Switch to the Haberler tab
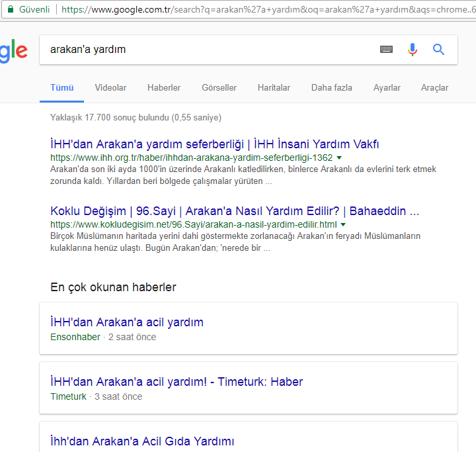The width and height of the screenshot is (476, 452). (164, 87)
